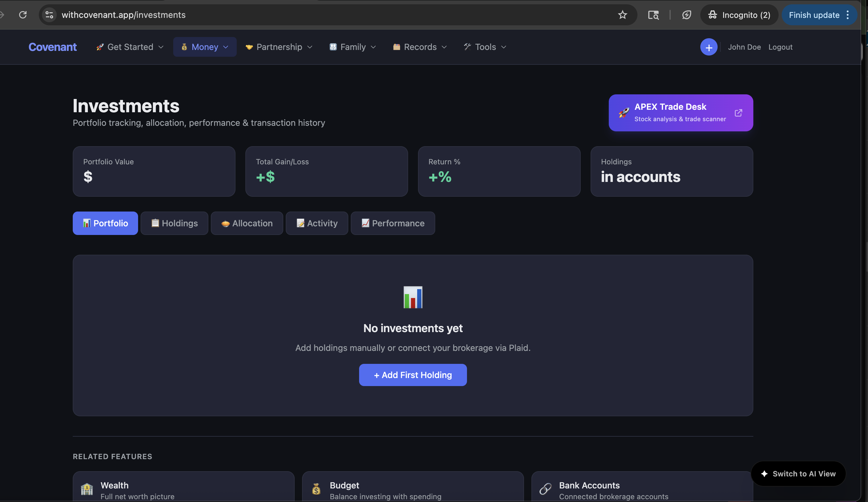Expand the Tools dropdown chevron
The width and height of the screenshot is (868, 502).
[x=504, y=47]
